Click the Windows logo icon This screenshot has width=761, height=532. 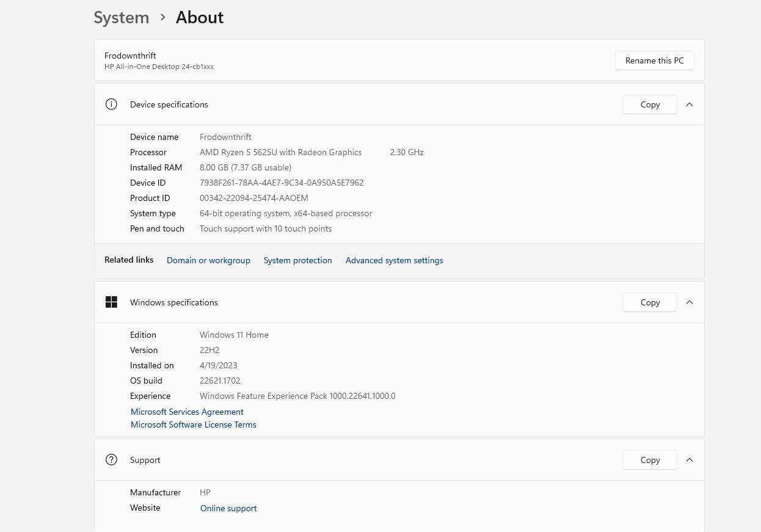point(111,302)
